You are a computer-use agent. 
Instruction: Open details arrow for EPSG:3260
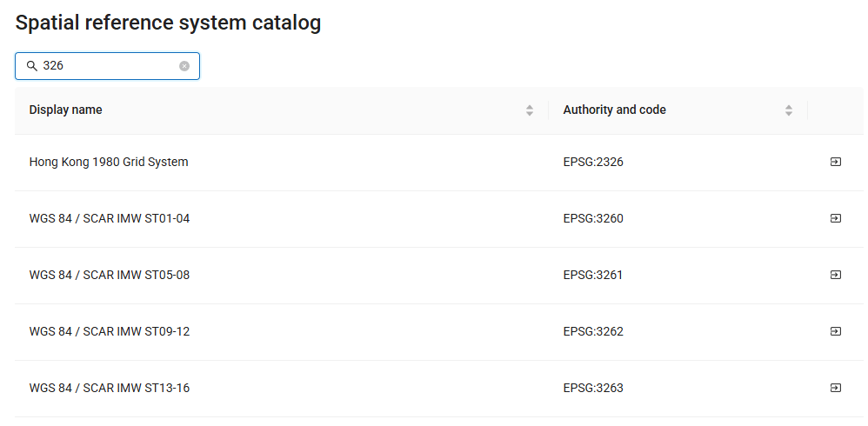click(836, 218)
